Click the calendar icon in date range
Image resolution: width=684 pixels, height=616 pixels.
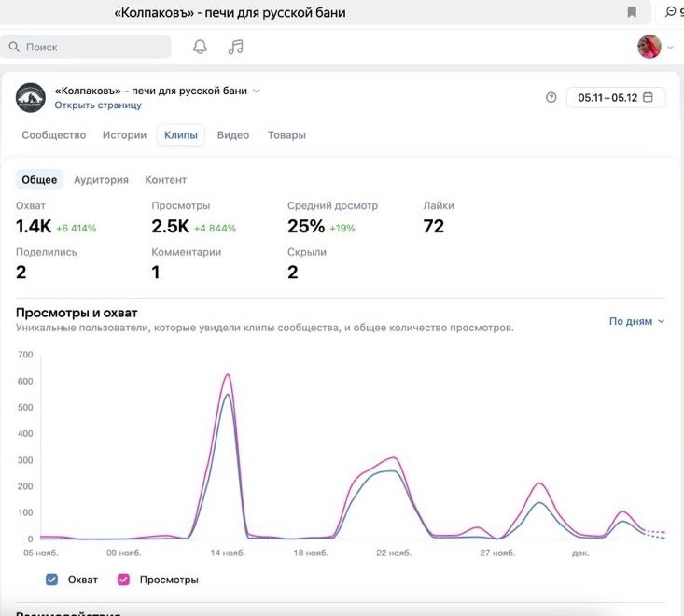click(649, 97)
